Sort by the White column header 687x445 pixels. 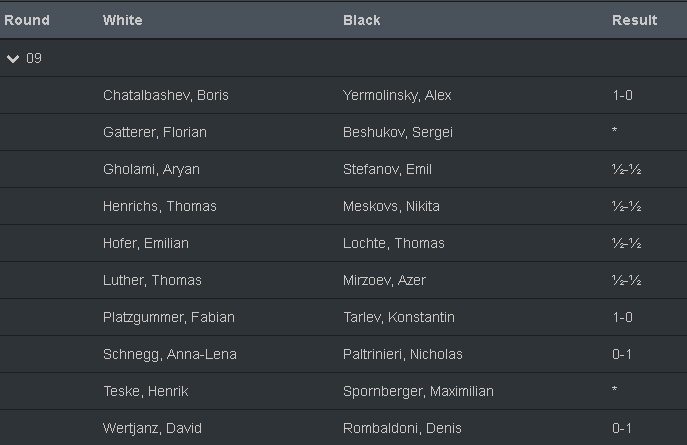[123, 20]
